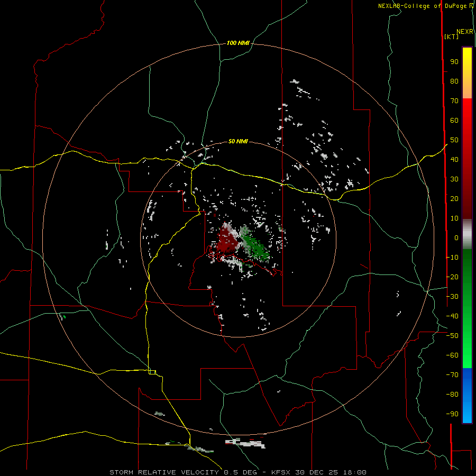476x476 pixels.
Task: Click the dark red outbound velocity echo
Action: click(226, 241)
